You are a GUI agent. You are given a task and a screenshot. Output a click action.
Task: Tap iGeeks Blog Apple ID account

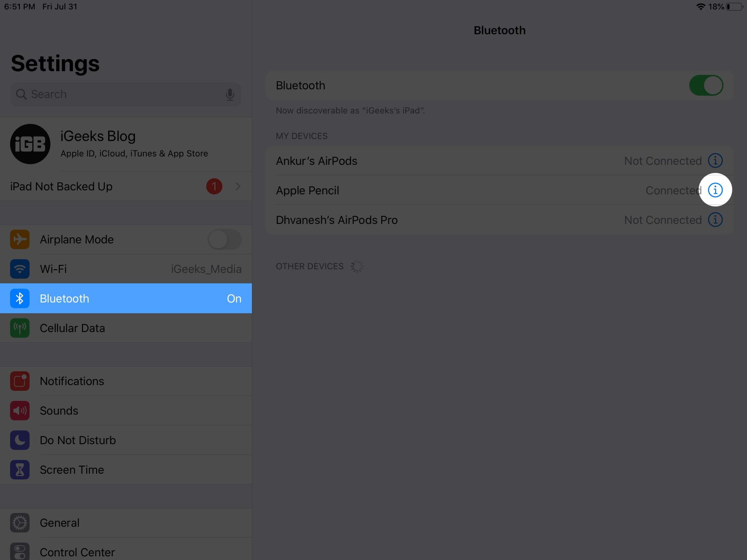[125, 144]
